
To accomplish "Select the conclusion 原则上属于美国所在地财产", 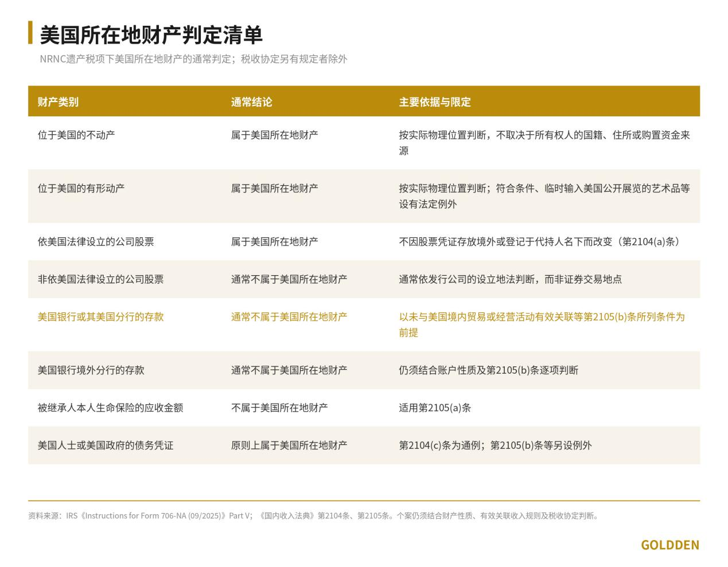I will [x=289, y=445].
